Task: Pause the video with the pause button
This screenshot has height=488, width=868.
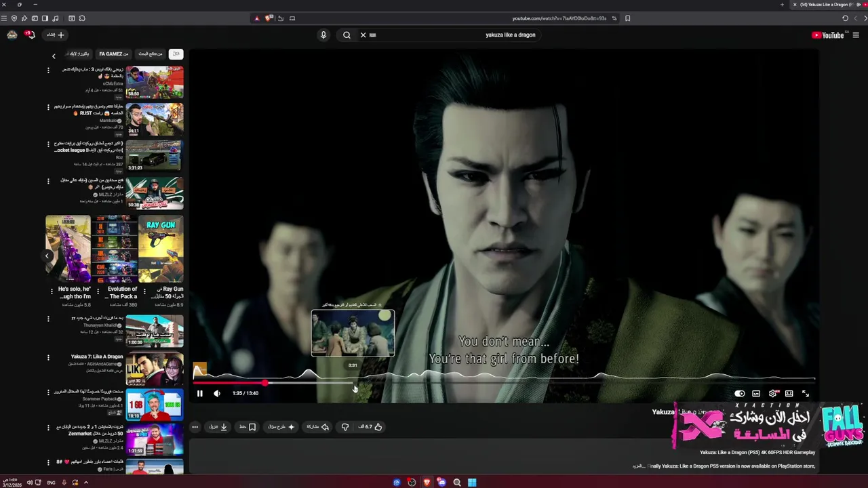Action: point(199,393)
